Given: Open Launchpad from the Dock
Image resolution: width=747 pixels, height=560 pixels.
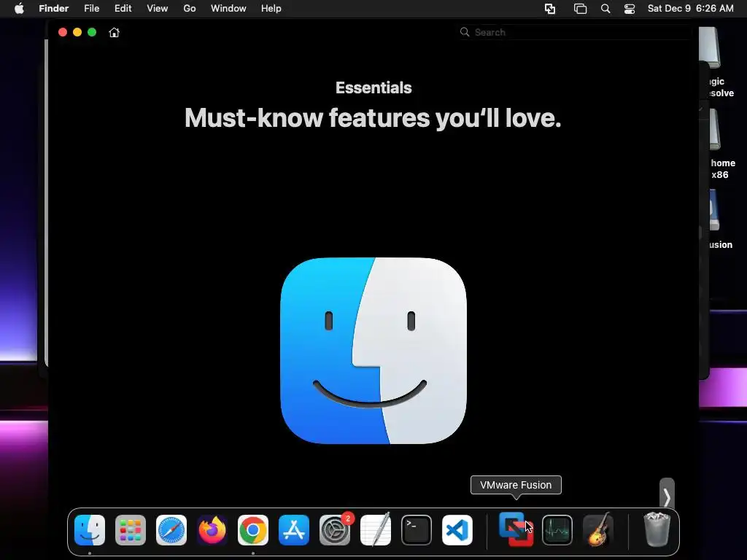Looking at the screenshot, I should click(131, 530).
